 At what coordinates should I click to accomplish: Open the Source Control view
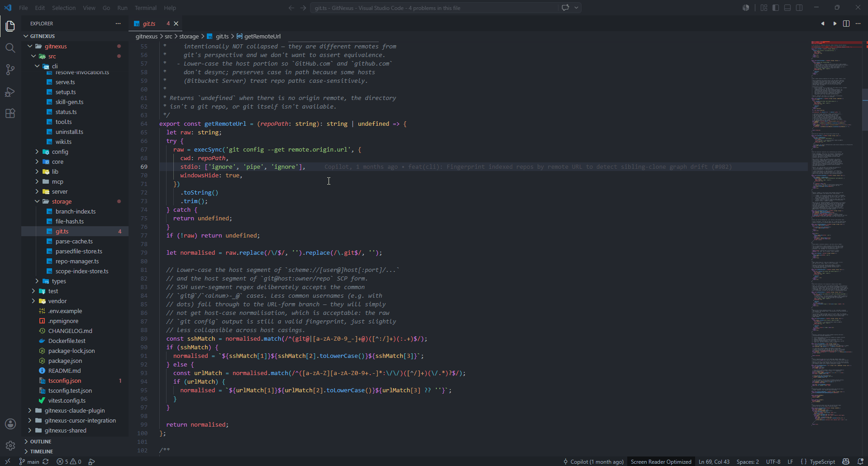tap(10, 70)
